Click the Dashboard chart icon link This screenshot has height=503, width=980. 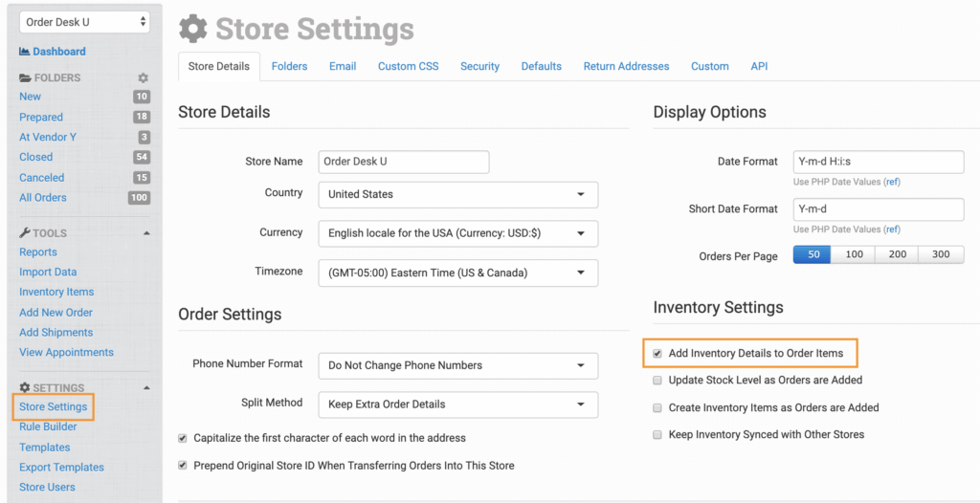[25, 52]
